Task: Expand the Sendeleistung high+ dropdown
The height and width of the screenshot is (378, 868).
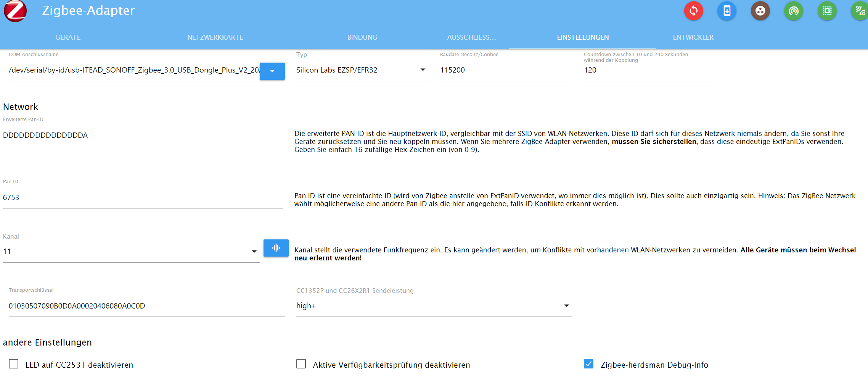Action: [x=434, y=306]
